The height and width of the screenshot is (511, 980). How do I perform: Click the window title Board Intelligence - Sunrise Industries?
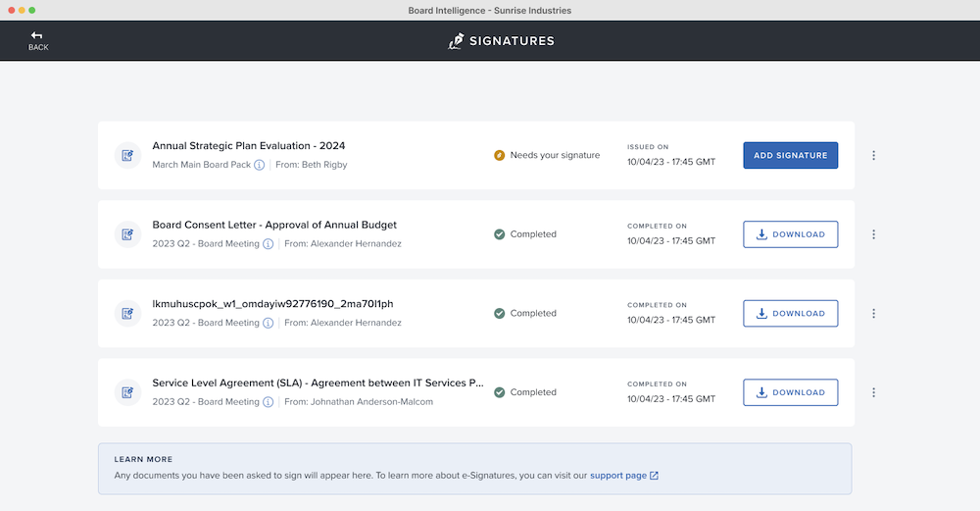coord(489,10)
